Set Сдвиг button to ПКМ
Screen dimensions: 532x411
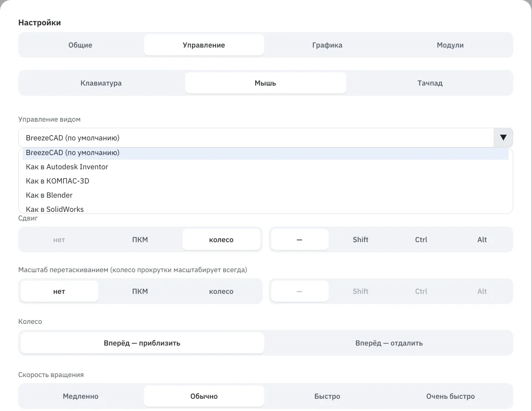(140, 240)
